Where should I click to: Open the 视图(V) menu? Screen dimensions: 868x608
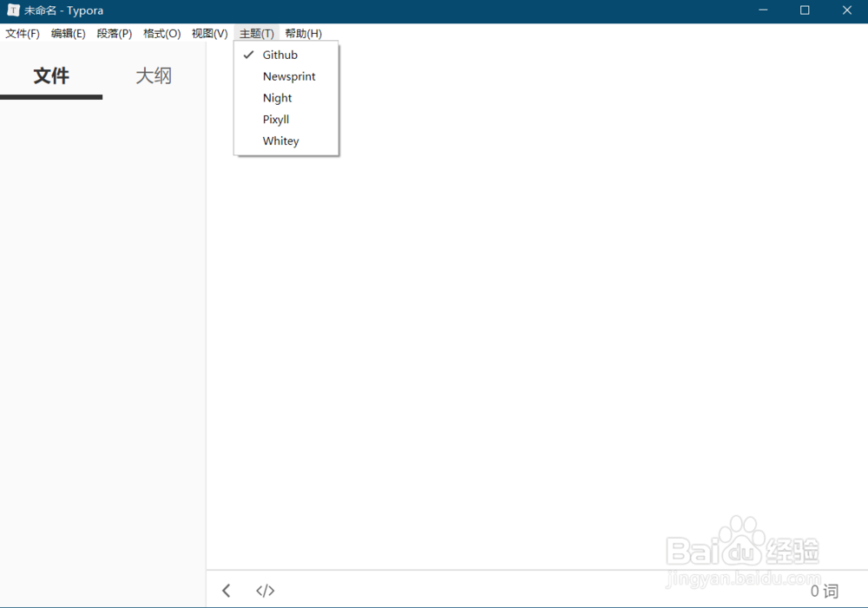(210, 33)
